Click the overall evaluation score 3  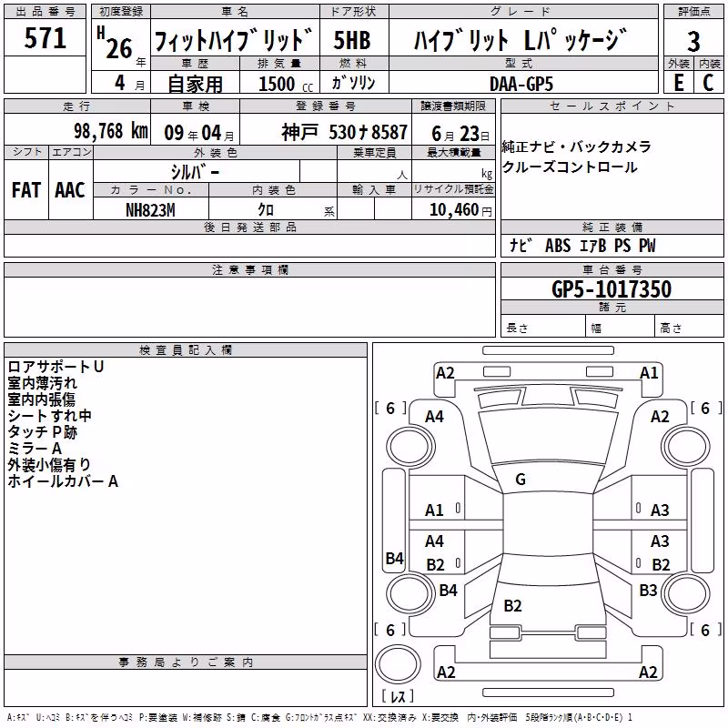tap(693, 42)
